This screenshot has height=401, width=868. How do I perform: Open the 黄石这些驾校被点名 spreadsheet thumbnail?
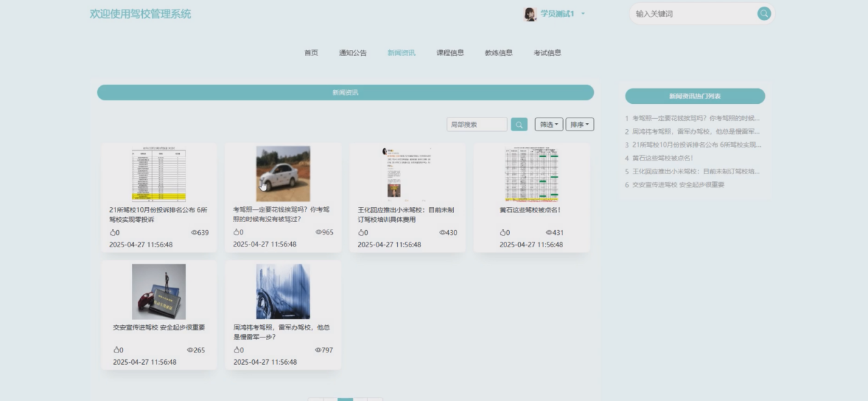(x=532, y=174)
